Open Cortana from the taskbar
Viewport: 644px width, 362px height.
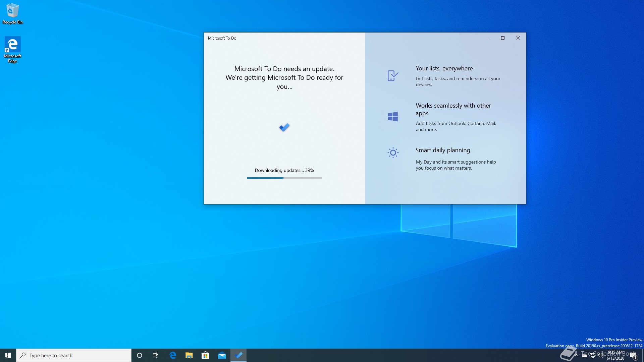click(140, 355)
